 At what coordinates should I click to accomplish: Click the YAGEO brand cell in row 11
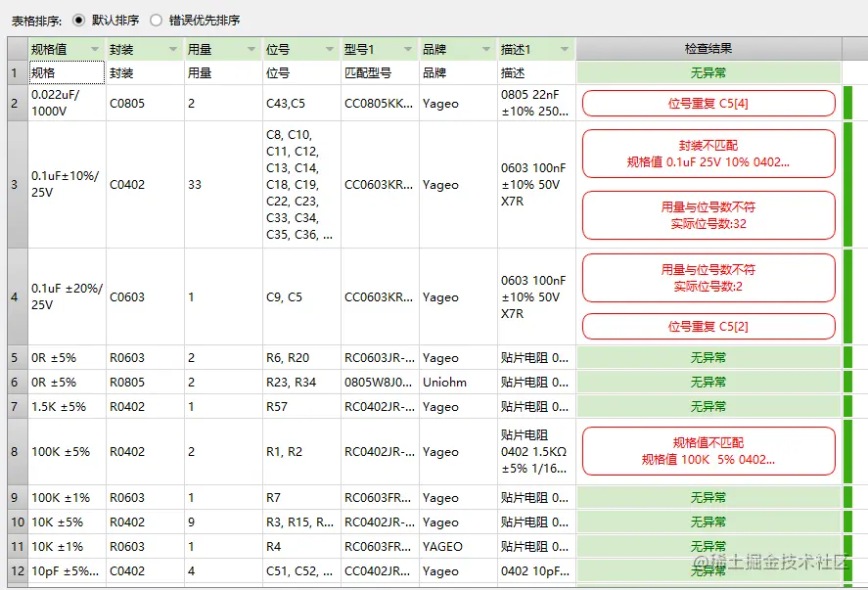coord(458,546)
